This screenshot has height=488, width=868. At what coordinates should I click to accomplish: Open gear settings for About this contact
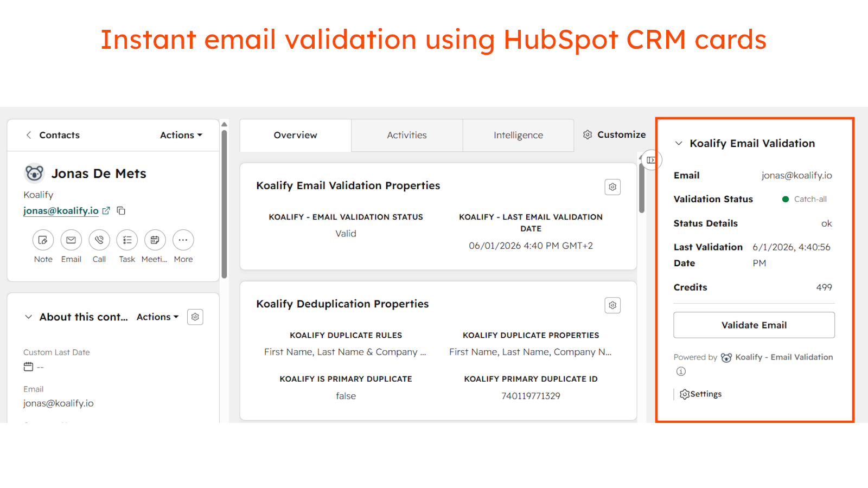click(195, 317)
